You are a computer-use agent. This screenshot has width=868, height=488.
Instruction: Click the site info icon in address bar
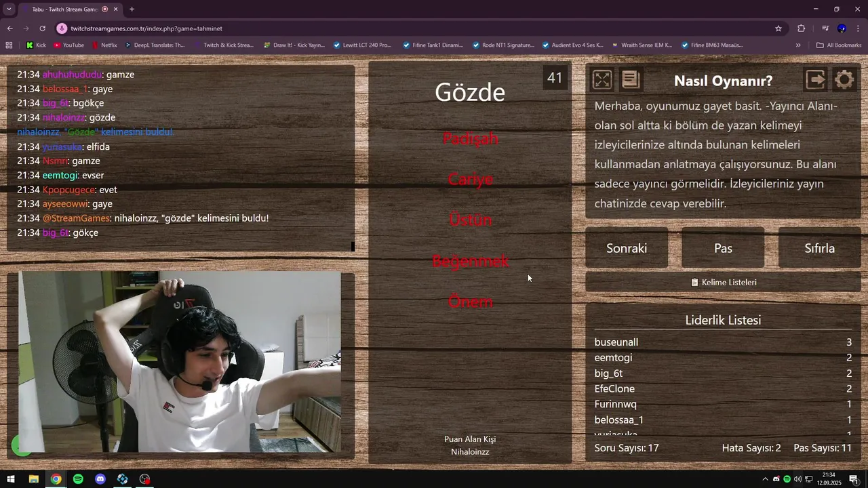tap(62, 28)
